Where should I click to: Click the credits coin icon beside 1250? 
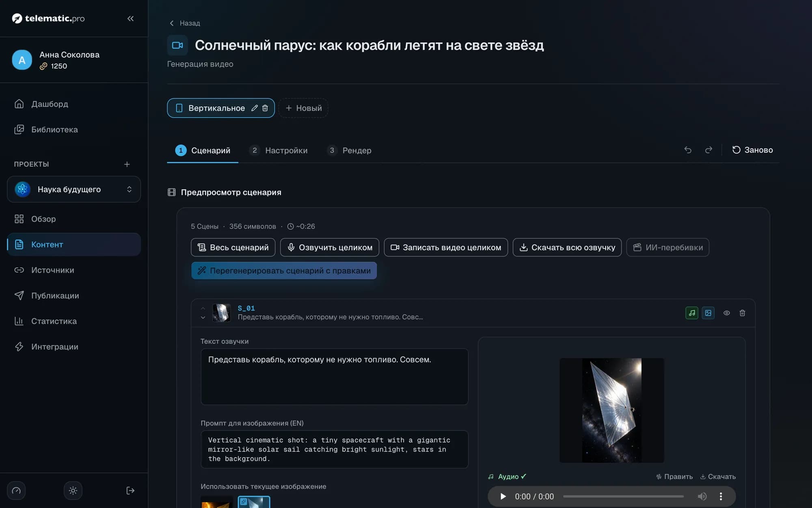[x=43, y=66]
